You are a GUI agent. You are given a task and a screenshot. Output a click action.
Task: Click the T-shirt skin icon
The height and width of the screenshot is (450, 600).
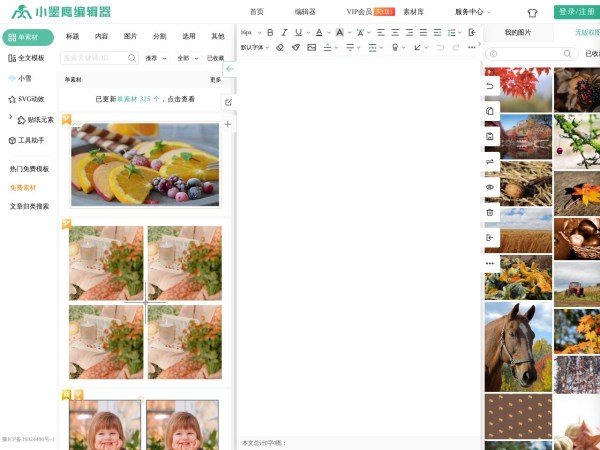tap(532, 12)
